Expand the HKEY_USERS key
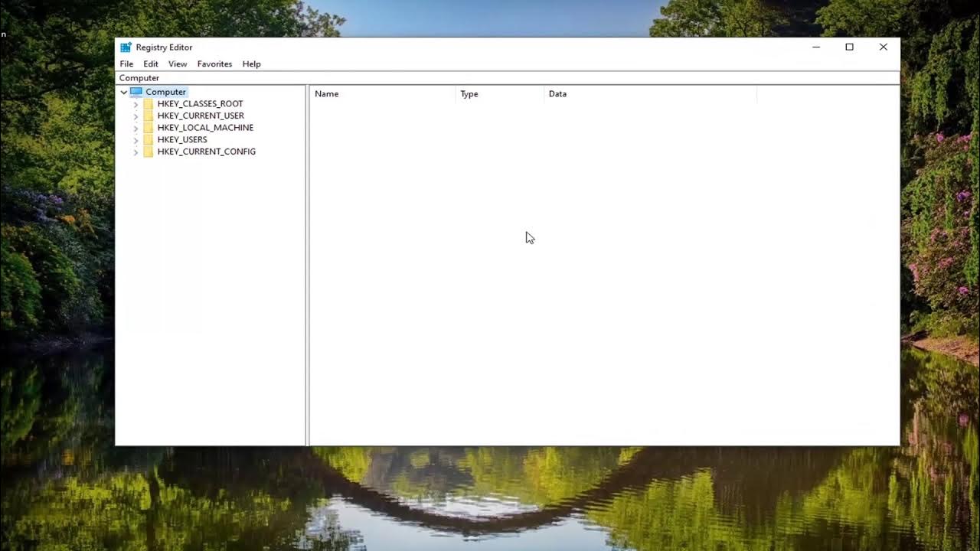Viewport: 980px width, 551px height. click(136, 140)
